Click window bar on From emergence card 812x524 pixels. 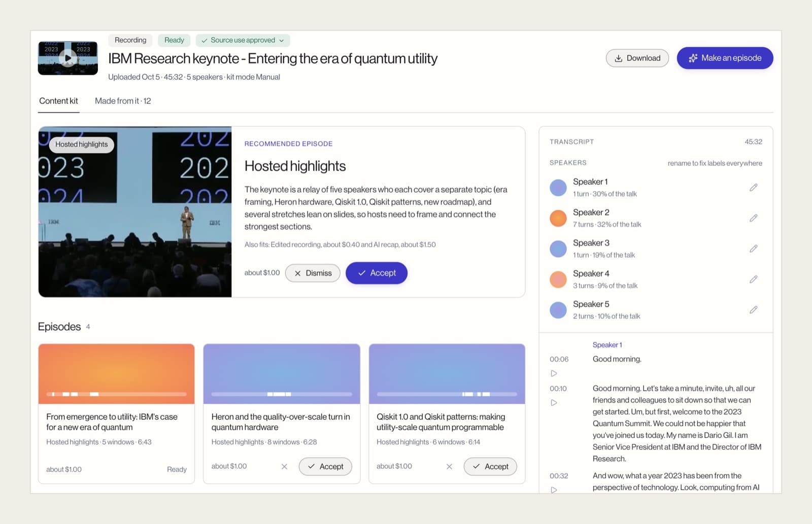[x=116, y=394]
